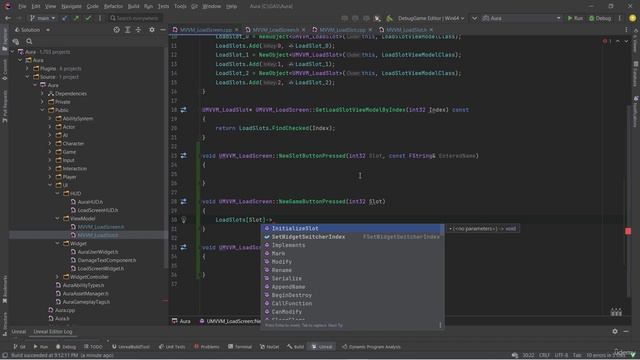
Task: Click the red error marker on scrollbar
Action: 628,231
